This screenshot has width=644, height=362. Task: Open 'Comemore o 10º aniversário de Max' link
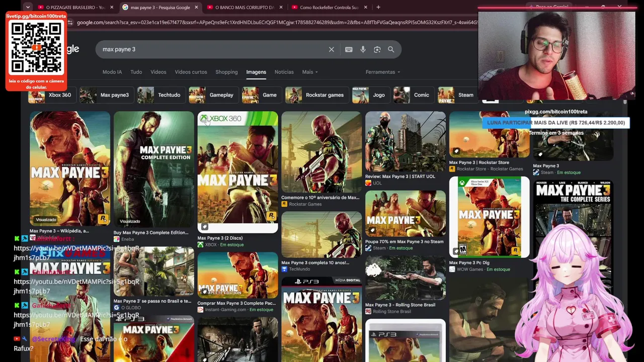pyautogui.click(x=320, y=198)
